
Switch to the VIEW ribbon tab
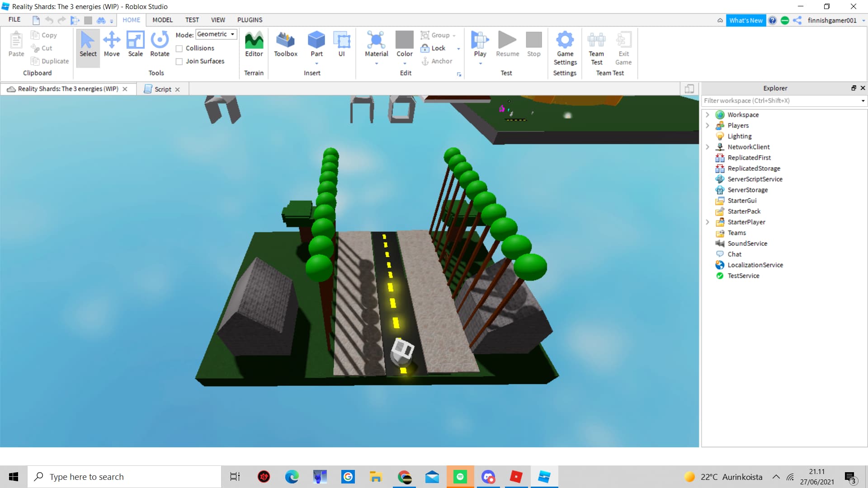(218, 20)
